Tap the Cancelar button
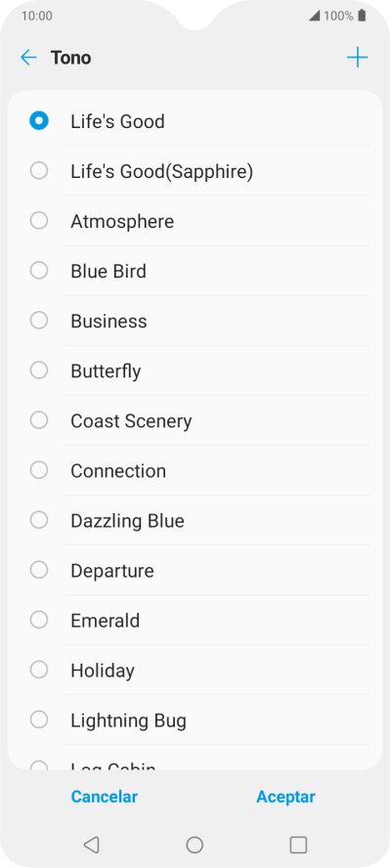This screenshot has width=390, height=868. [x=104, y=797]
